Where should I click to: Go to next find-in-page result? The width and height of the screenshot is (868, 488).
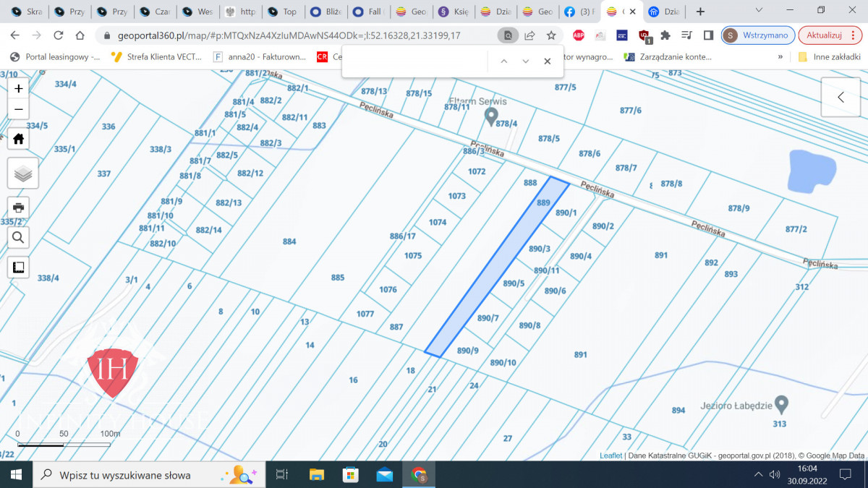pos(526,61)
